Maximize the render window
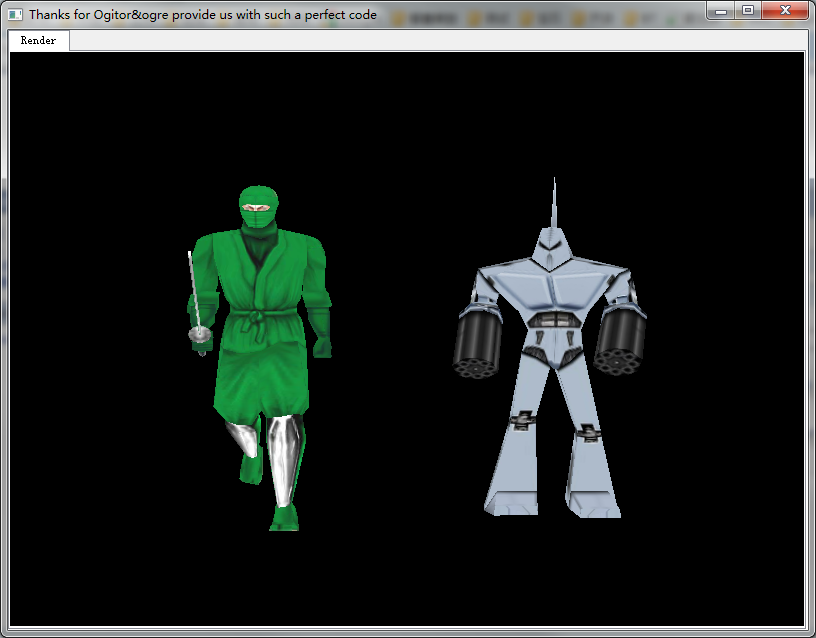 tap(748, 10)
